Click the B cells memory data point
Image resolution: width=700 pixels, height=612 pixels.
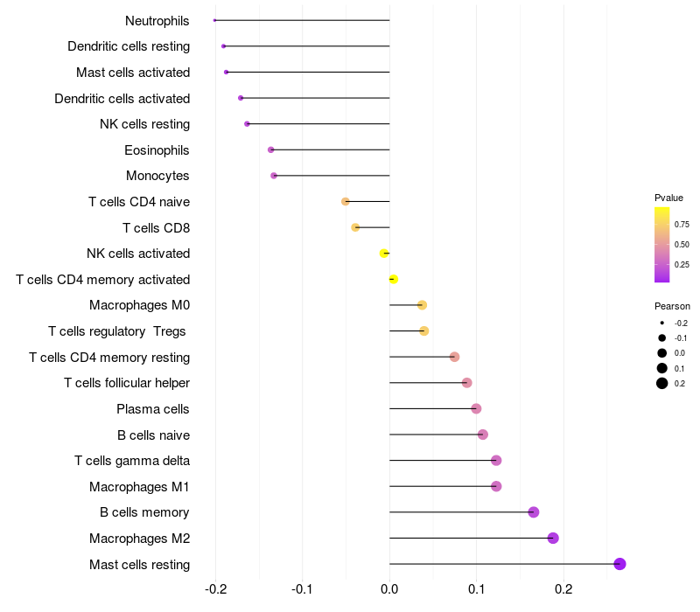(534, 512)
